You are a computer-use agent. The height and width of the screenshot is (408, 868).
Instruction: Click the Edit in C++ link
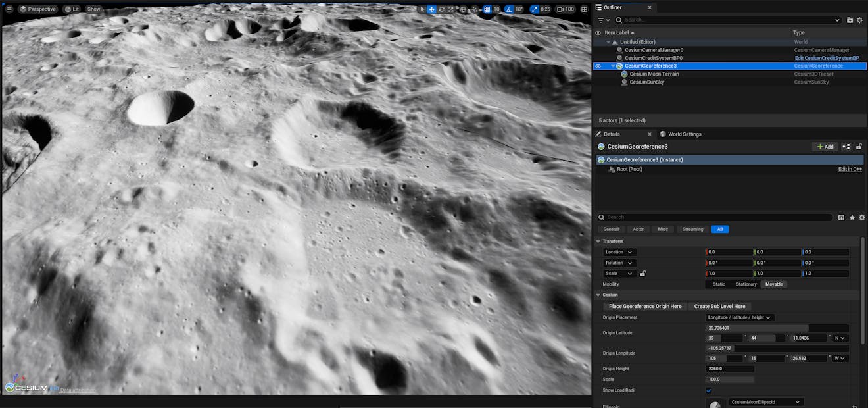tap(850, 169)
